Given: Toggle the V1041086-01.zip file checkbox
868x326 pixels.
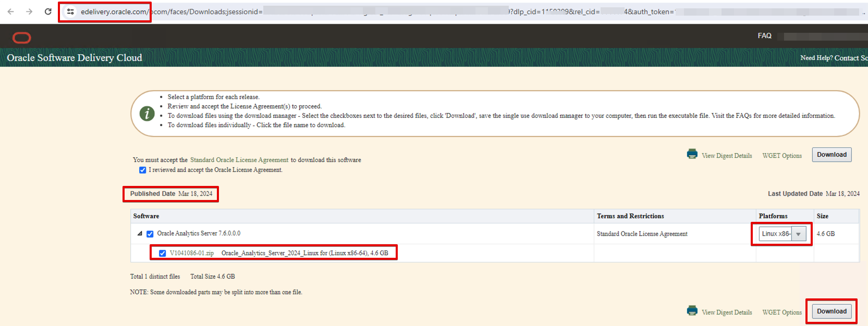Looking at the screenshot, I should point(162,253).
